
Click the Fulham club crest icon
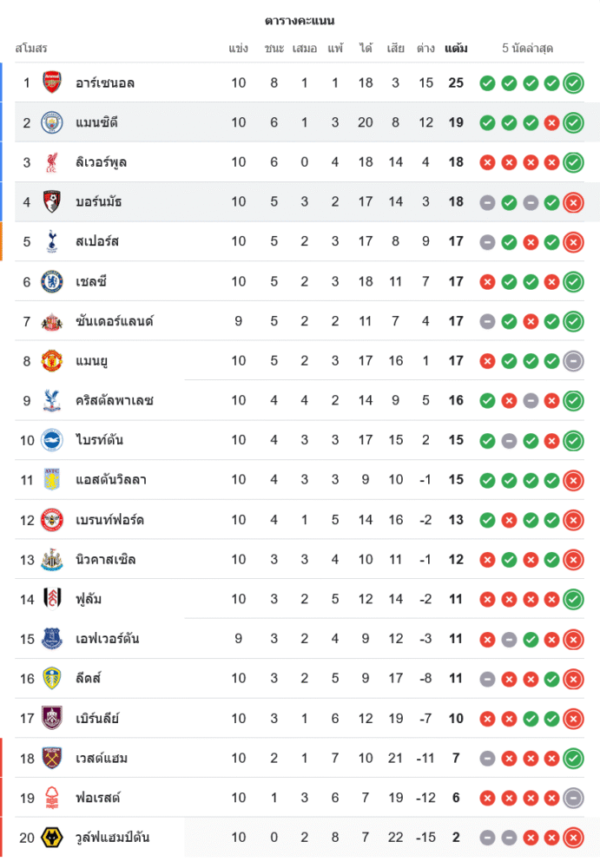[x=52, y=599]
